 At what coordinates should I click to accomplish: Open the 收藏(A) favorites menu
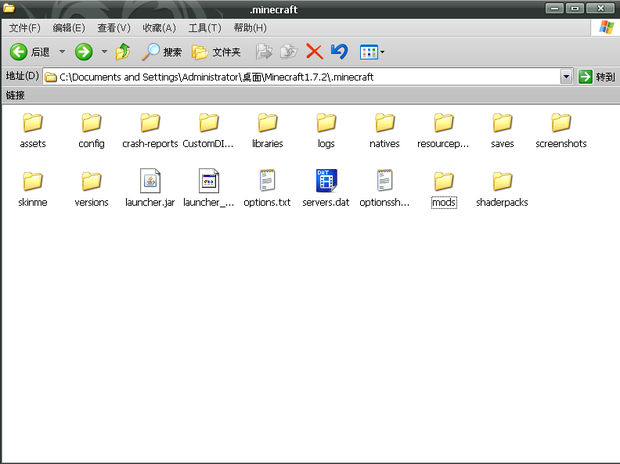point(159,28)
